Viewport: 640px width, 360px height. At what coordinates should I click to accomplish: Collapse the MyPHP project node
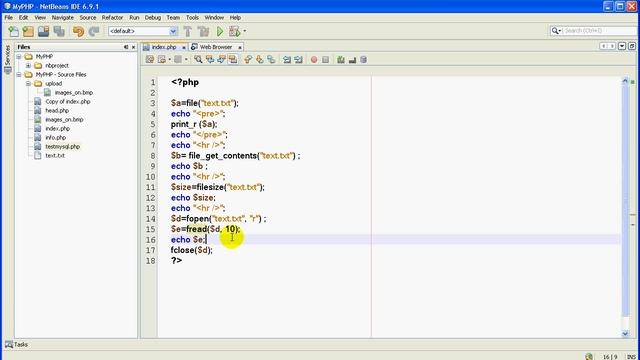[x=19, y=56]
